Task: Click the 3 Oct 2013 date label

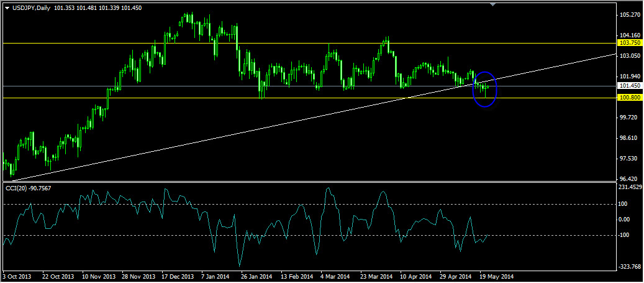Action: click(16, 276)
